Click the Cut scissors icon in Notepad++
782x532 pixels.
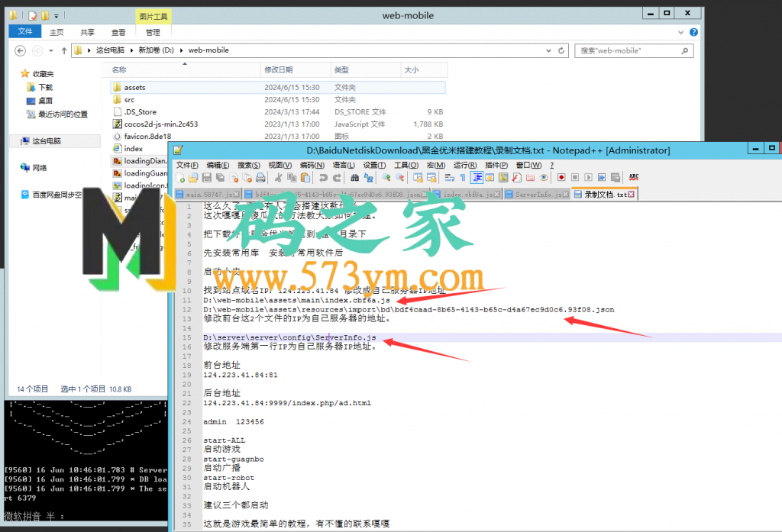[278, 178]
